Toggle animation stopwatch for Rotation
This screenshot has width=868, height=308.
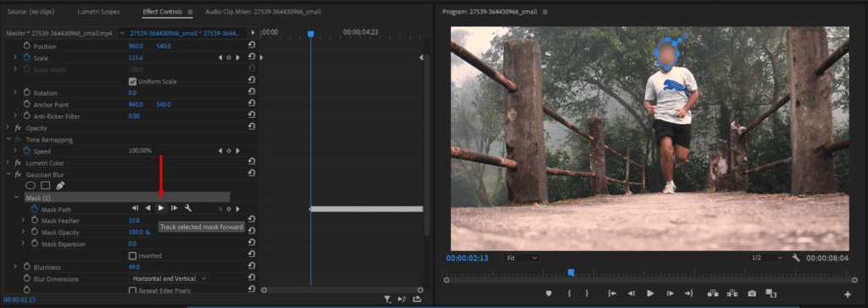pyautogui.click(x=26, y=92)
